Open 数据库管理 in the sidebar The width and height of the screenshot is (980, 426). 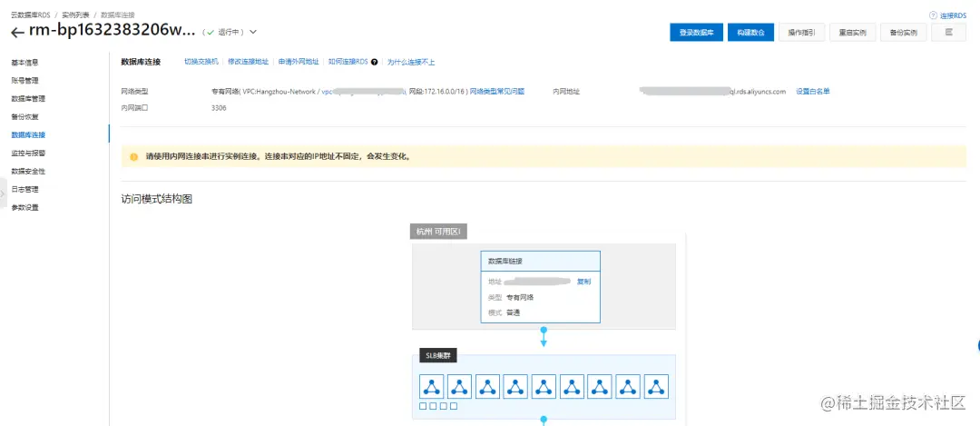(x=28, y=99)
